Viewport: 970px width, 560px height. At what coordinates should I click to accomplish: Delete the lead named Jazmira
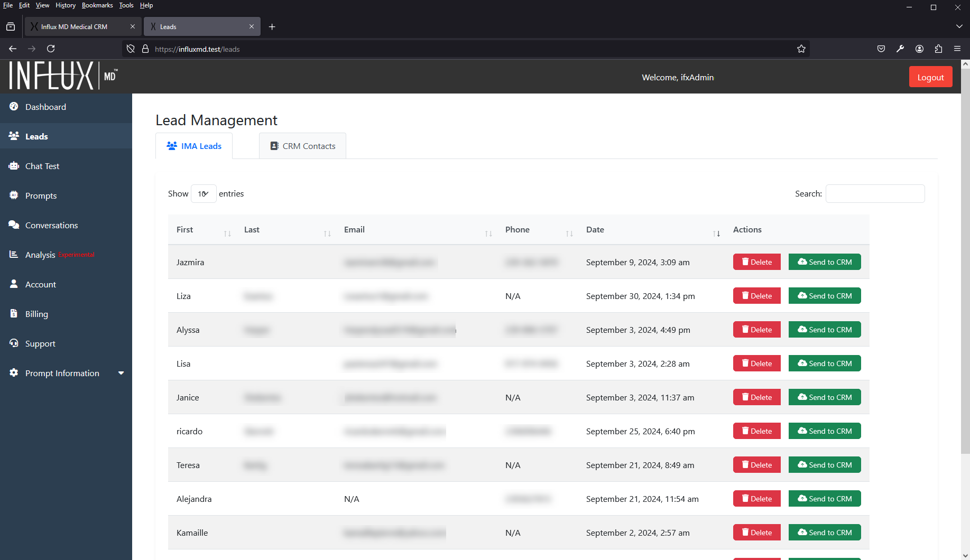point(756,262)
